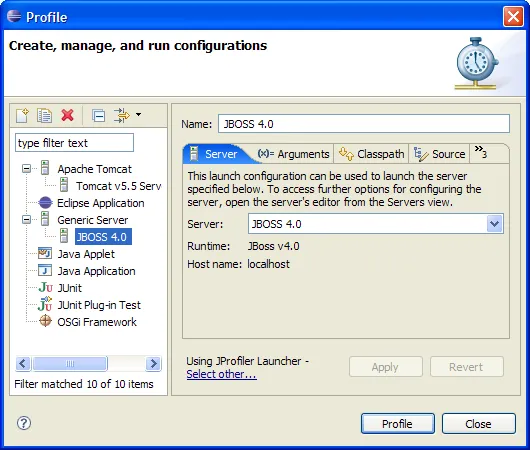
Task: Click tree scrollbar left arrow
Action: [23, 364]
